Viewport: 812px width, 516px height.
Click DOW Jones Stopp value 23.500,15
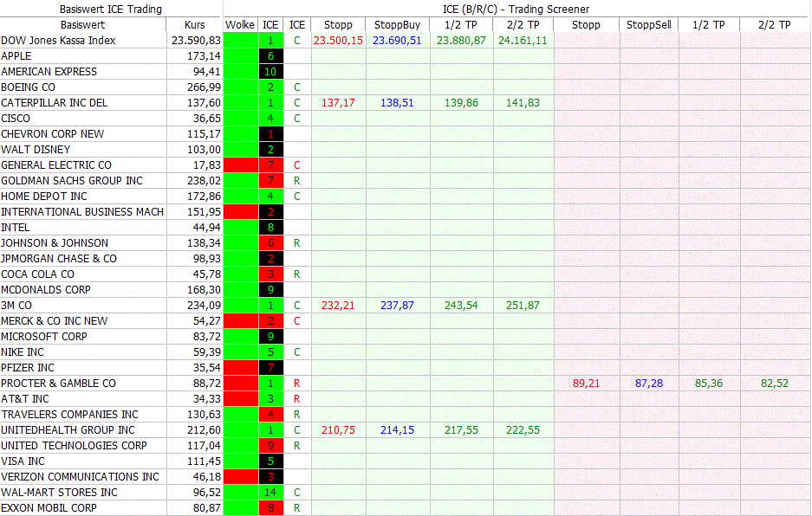point(338,41)
